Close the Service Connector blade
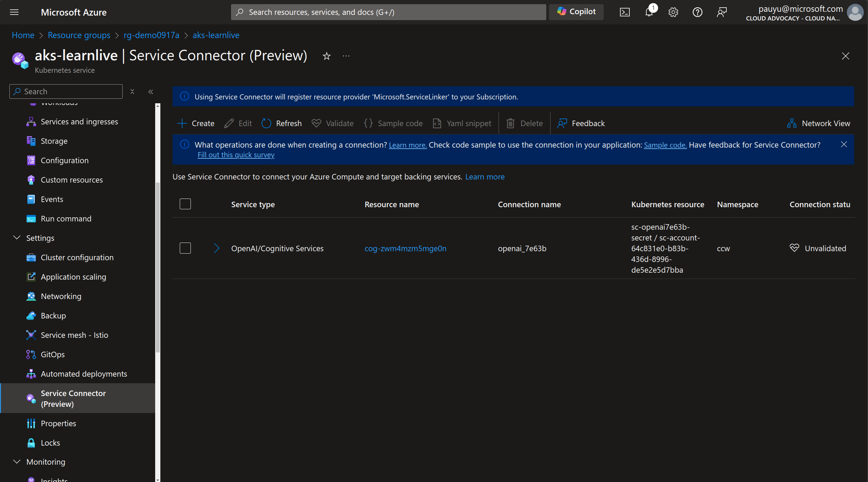The height and width of the screenshot is (482, 868). pos(845,56)
